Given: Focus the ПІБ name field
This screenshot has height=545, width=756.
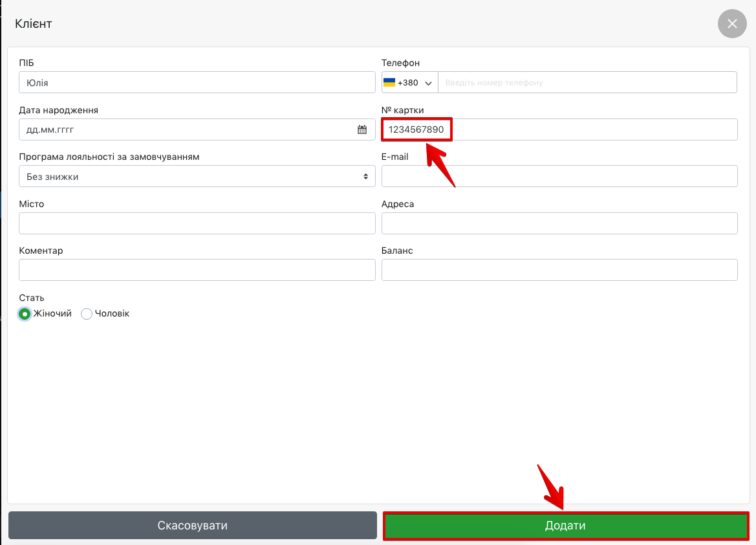Looking at the screenshot, I should 197,83.
